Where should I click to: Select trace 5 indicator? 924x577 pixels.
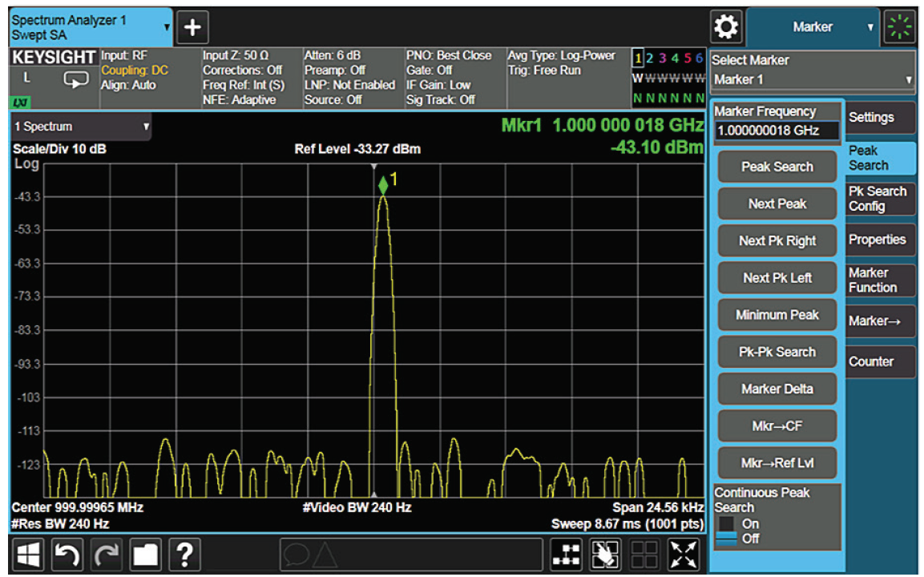[x=687, y=59]
